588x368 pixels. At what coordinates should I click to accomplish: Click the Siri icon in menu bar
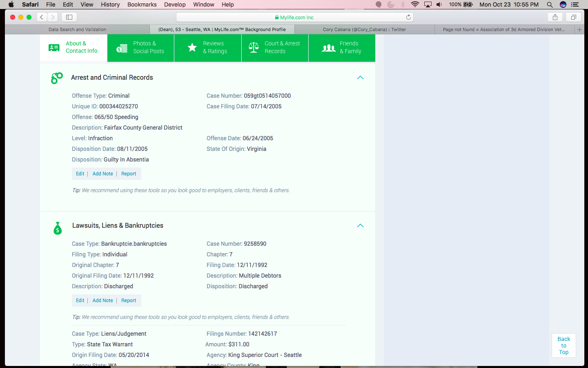pyautogui.click(x=563, y=4)
